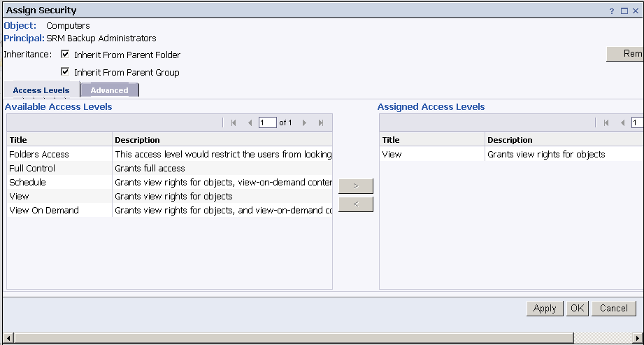Select the Schedule access level row

(x=170, y=182)
